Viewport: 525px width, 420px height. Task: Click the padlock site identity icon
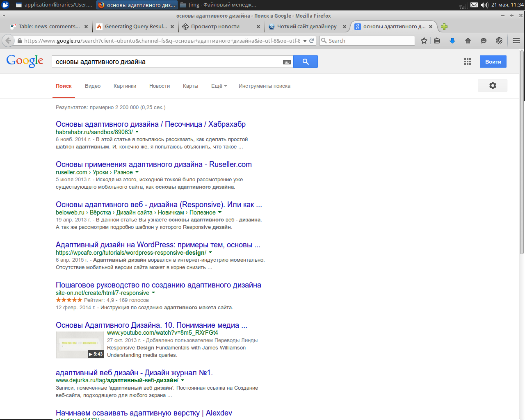pyautogui.click(x=19, y=41)
